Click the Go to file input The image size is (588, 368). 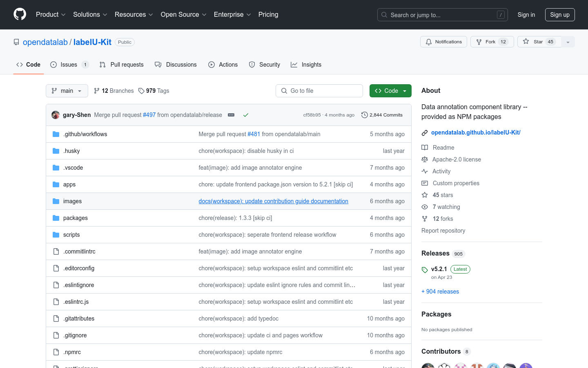[319, 91]
